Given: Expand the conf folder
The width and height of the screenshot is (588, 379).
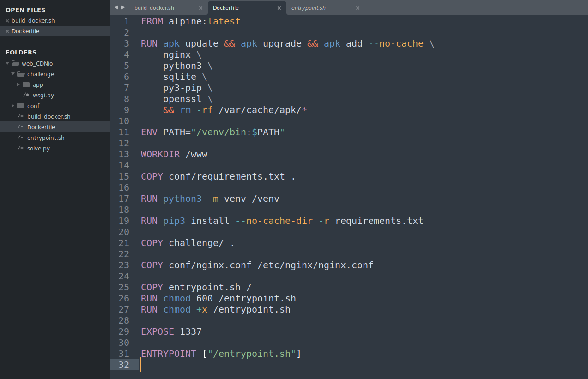Looking at the screenshot, I should pyautogui.click(x=13, y=106).
